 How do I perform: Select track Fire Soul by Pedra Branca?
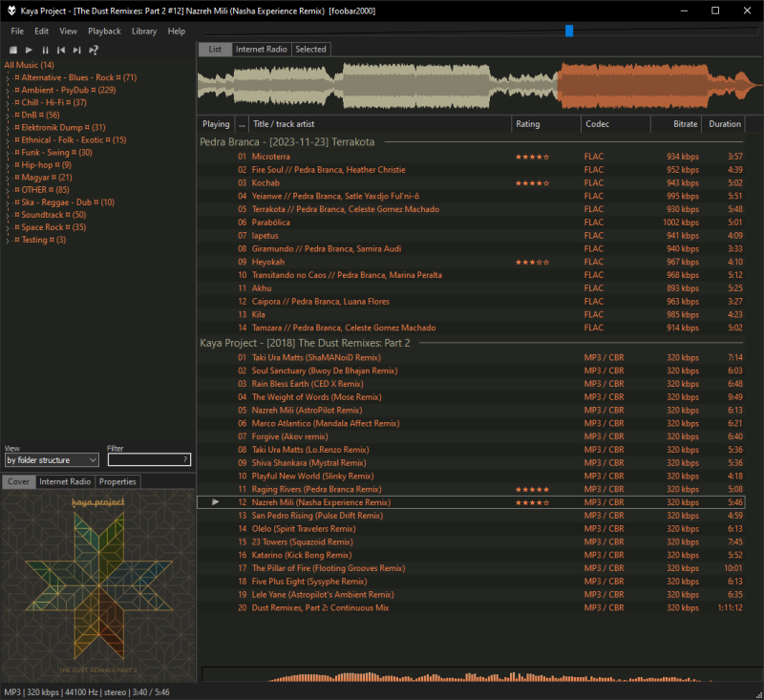pyautogui.click(x=471, y=170)
